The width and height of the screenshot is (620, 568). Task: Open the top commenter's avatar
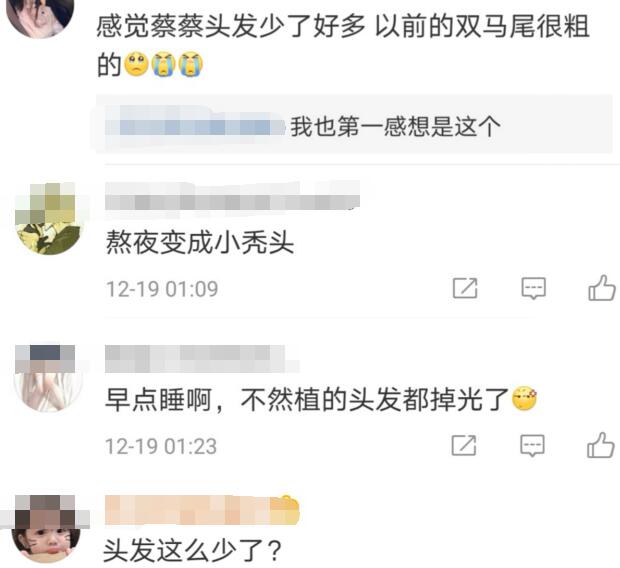[41, 14]
